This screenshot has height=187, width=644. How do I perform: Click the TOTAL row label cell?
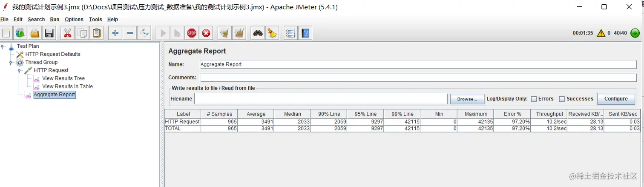[x=183, y=128]
